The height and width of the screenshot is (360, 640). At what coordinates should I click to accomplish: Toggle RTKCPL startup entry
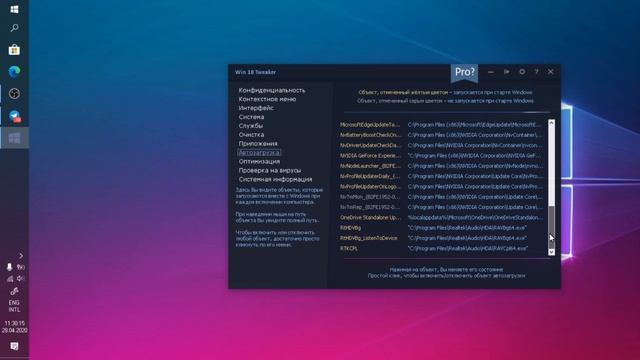pyautogui.click(x=349, y=248)
